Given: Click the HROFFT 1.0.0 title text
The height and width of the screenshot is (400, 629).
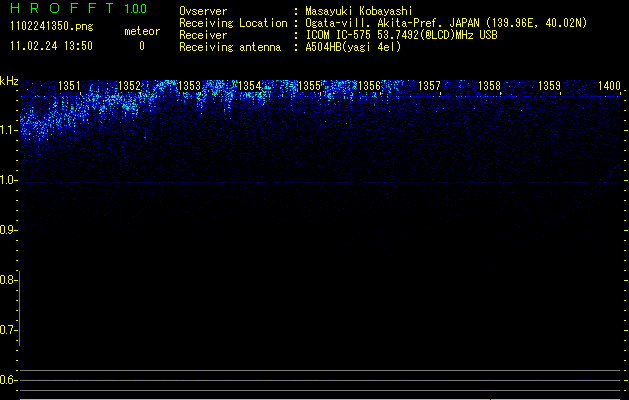Looking at the screenshot, I should (79, 8).
